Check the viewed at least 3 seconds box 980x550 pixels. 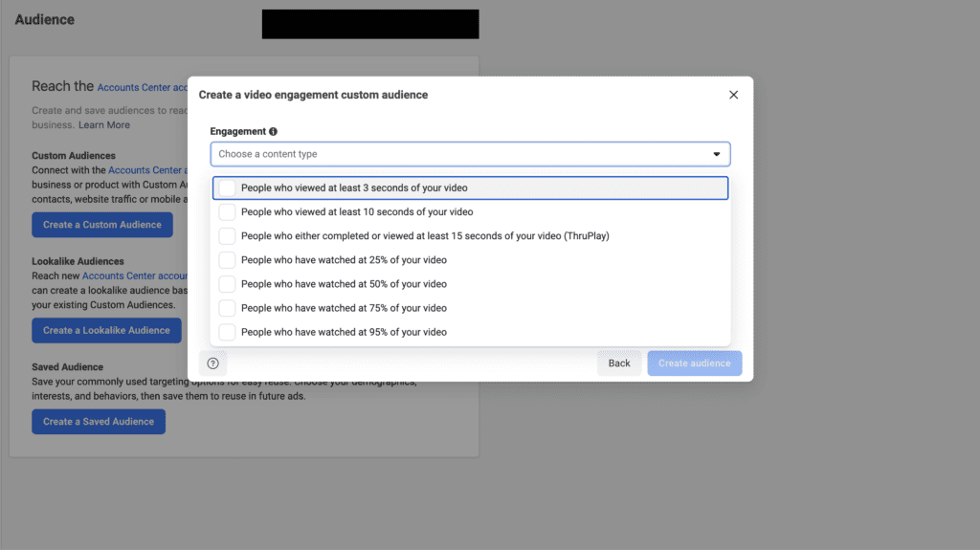coord(227,188)
